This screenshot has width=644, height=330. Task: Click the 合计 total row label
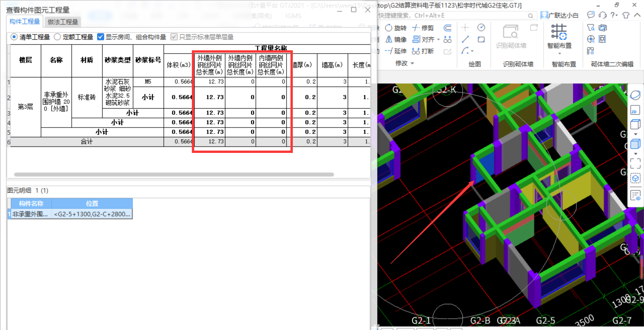coord(87,142)
